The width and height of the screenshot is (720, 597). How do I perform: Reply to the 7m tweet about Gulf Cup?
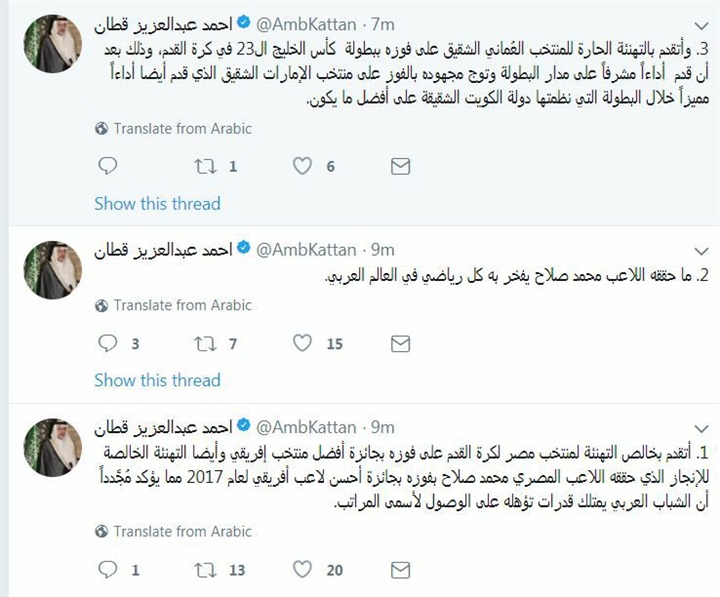point(108,166)
